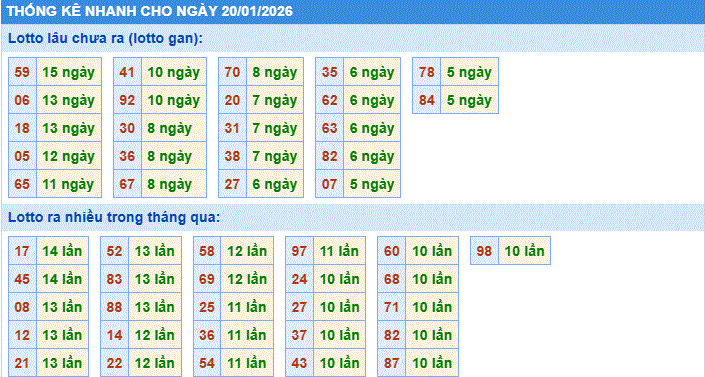Click the "15 ngày" cell
Screen dimensions: 705x377
pyautogui.click(x=69, y=72)
